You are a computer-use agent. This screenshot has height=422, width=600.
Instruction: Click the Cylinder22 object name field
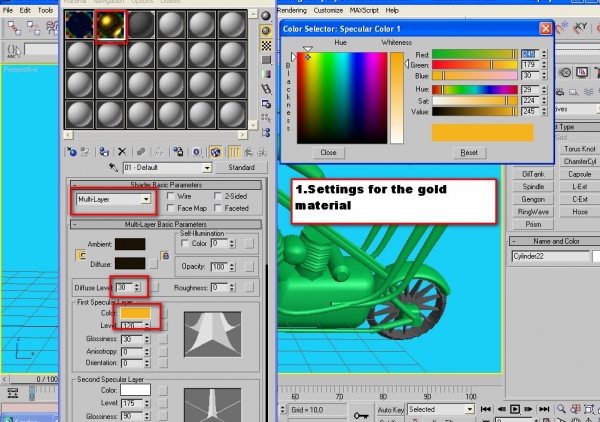(x=550, y=256)
